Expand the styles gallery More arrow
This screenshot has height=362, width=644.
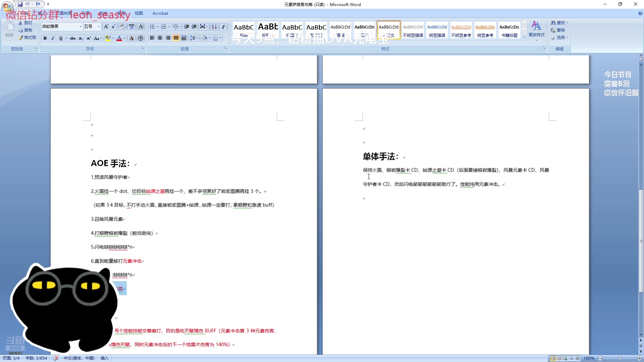(524, 37)
